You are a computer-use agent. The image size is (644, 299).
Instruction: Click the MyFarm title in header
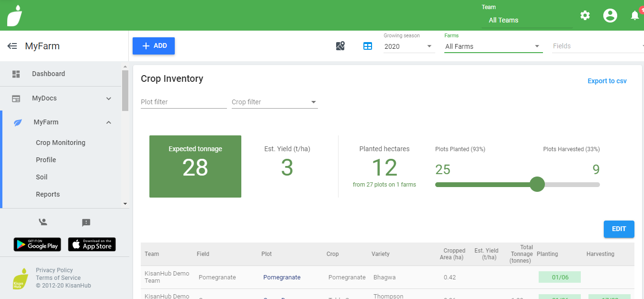click(42, 46)
